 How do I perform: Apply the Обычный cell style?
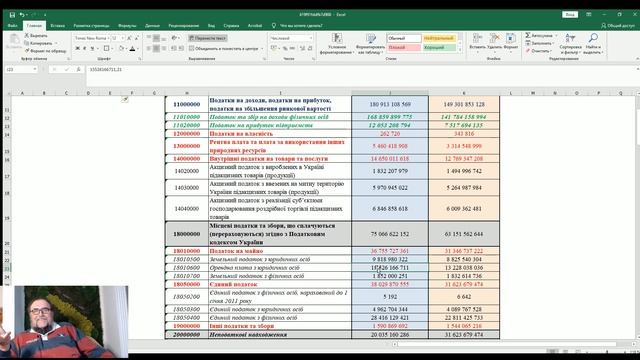pyautogui.click(x=403, y=38)
